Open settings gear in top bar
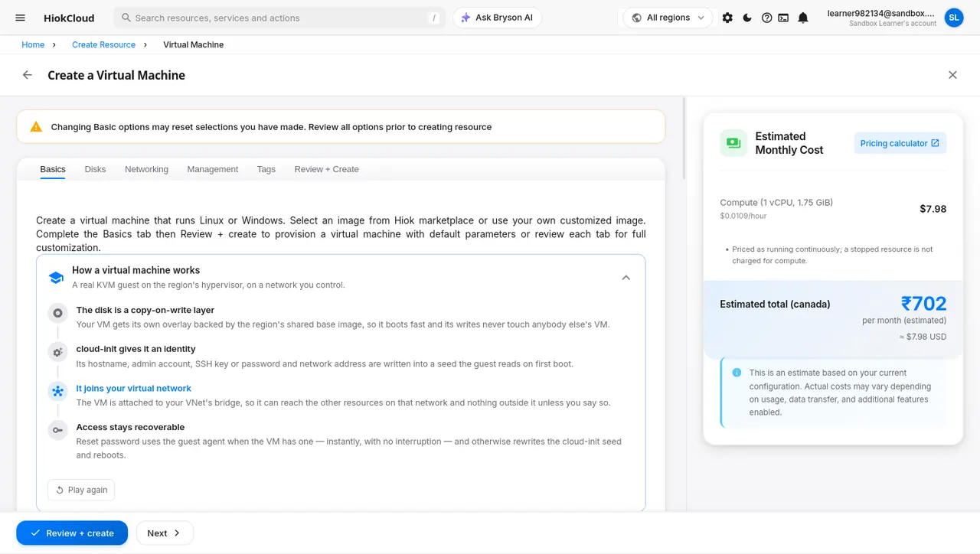 [x=727, y=18]
